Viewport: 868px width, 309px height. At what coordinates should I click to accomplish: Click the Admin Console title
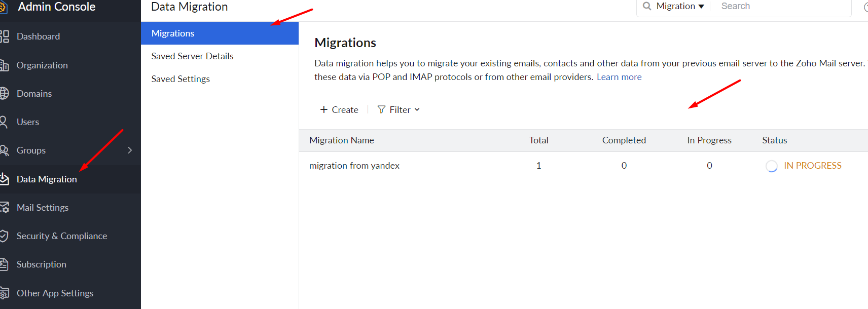point(56,7)
